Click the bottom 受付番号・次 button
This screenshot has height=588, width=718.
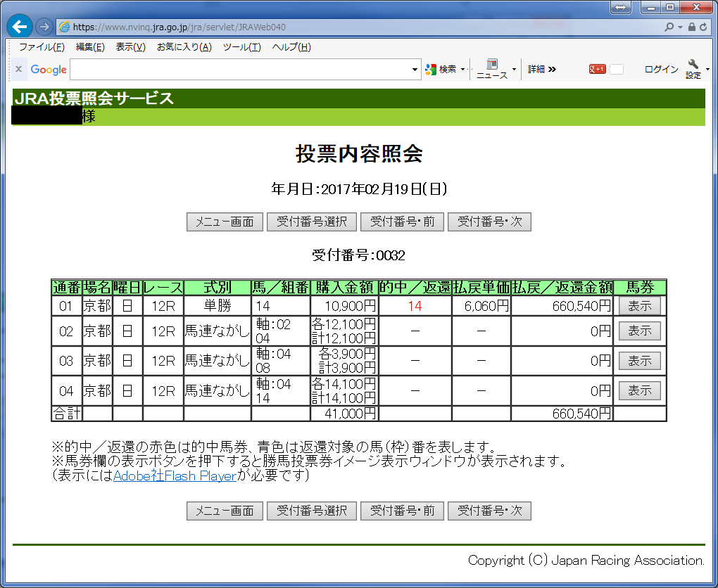tap(489, 511)
